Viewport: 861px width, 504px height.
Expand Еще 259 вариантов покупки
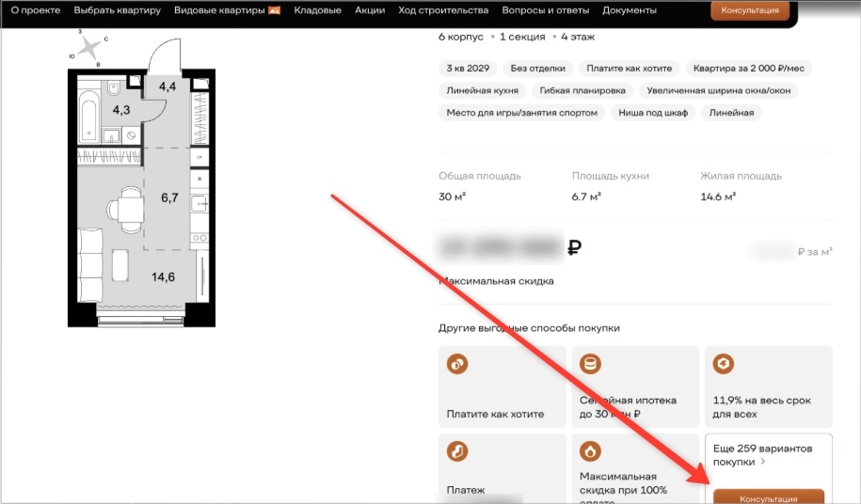[762, 455]
